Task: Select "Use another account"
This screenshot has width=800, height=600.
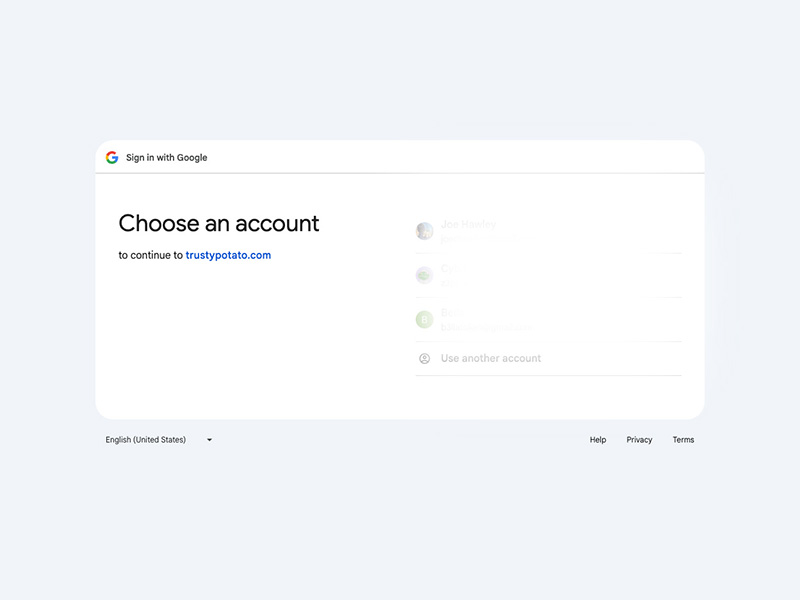Action: [x=491, y=358]
